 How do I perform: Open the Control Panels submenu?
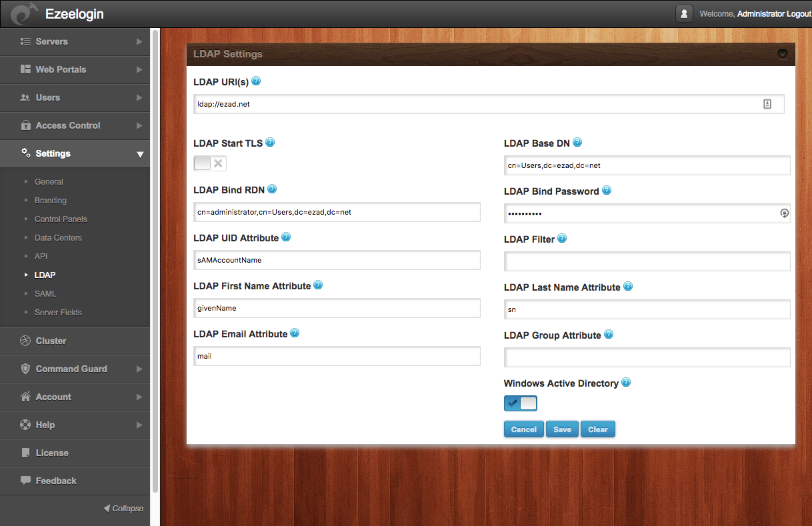(x=61, y=219)
